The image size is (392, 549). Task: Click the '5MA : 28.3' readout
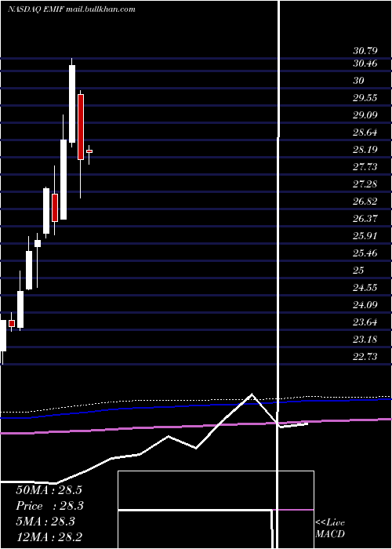click(45, 522)
